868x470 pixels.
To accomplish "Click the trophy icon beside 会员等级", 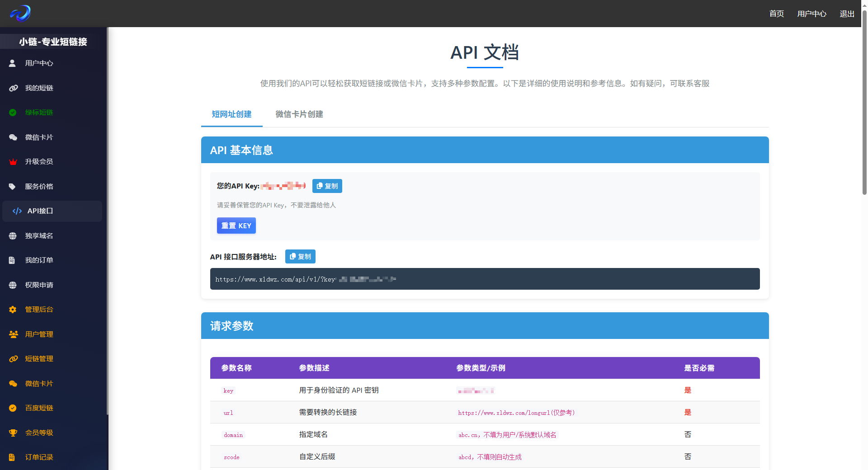I will (13, 433).
